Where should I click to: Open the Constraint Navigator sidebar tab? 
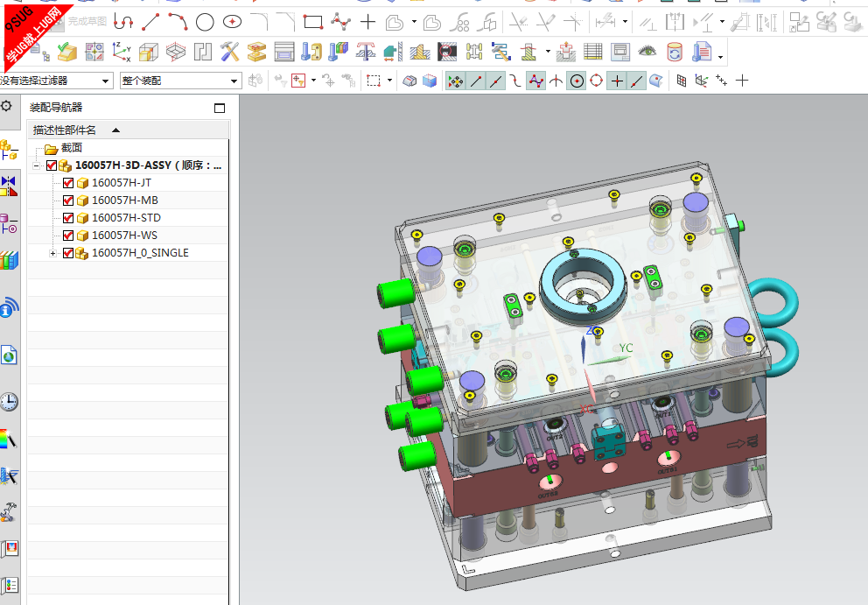(9, 186)
